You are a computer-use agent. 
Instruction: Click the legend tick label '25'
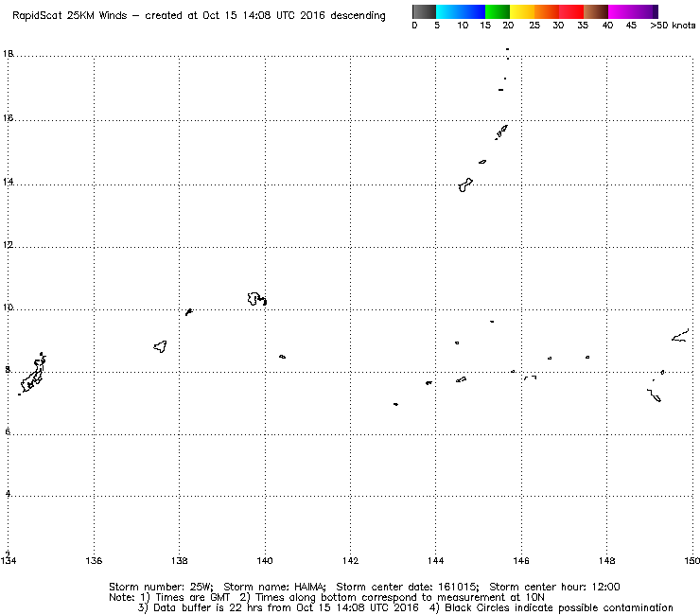coord(534,26)
